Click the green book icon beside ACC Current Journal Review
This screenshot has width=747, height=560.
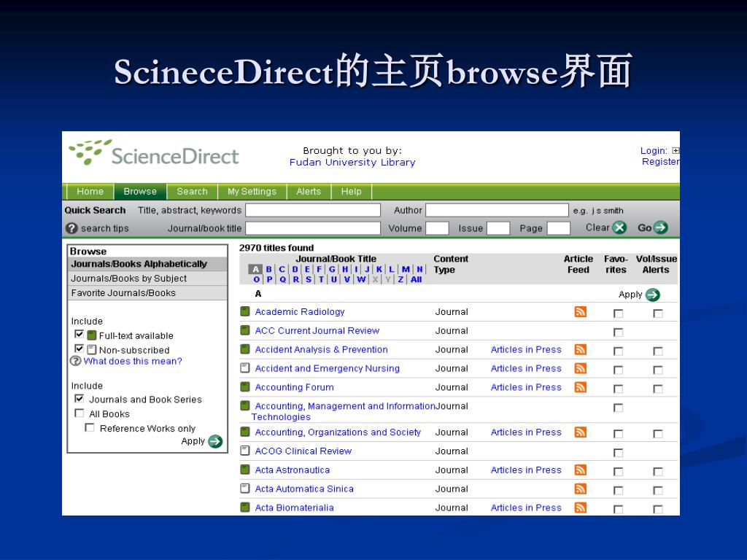pyautogui.click(x=245, y=330)
